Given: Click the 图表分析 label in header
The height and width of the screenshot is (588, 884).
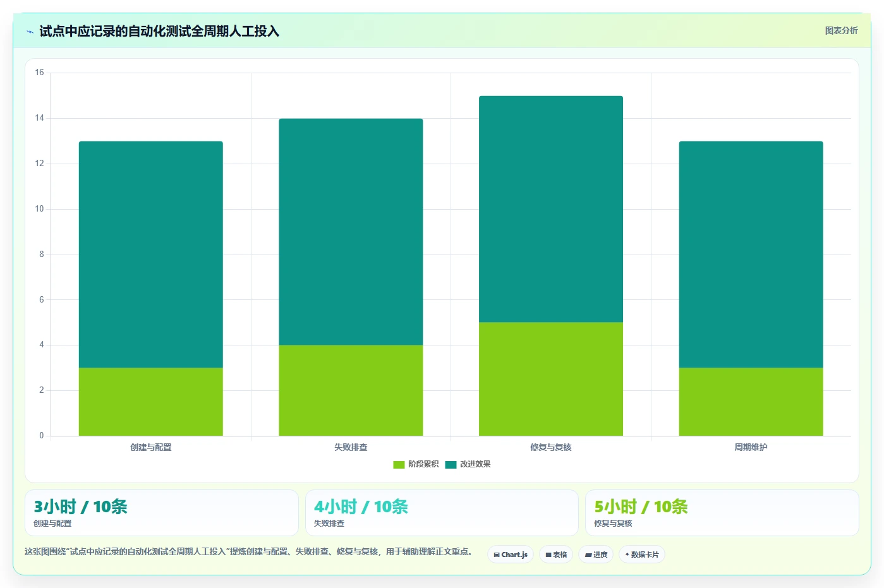Looking at the screenshot, I should (x=841, y=30).
